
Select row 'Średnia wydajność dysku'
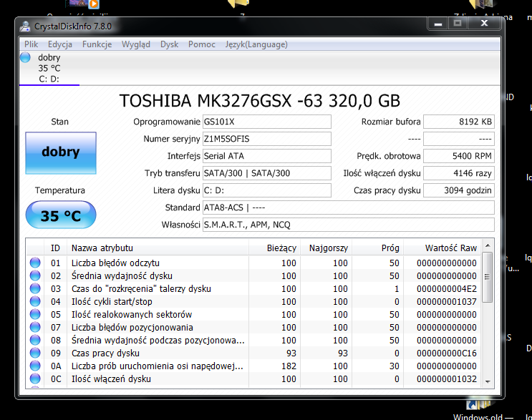pyautogui.click(x=253, y=275)
